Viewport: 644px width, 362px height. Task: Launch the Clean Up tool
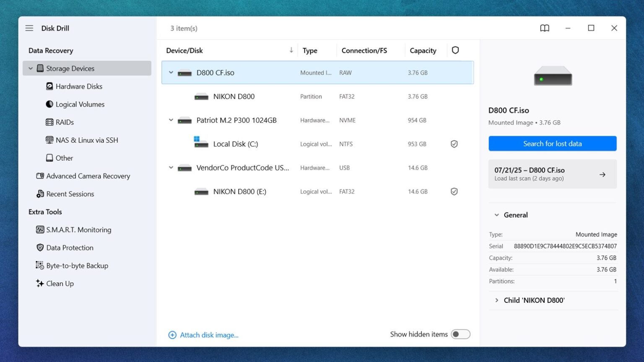point(60,283)
